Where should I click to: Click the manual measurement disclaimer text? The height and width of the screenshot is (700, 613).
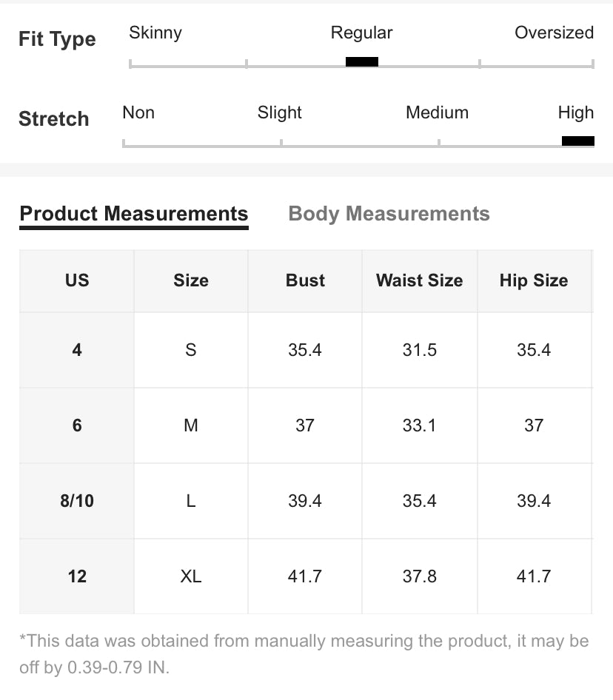(x=304, y=654)
